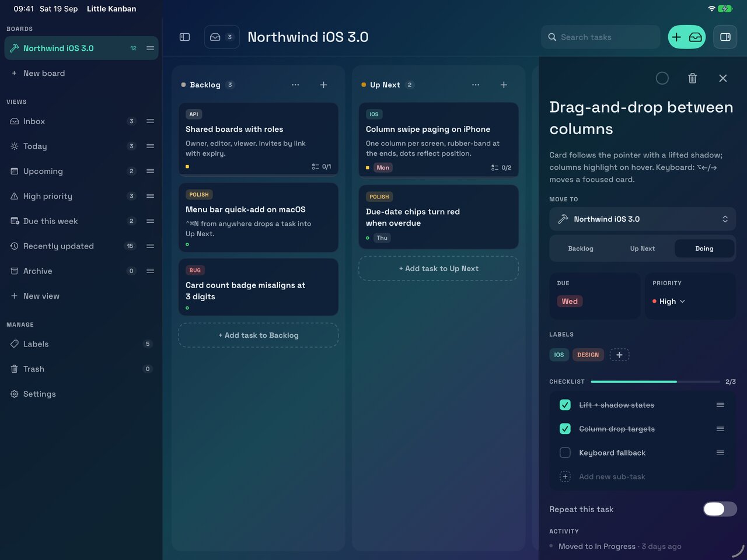
Task: Open the Move To board selector
Action: tap(643, 219)
